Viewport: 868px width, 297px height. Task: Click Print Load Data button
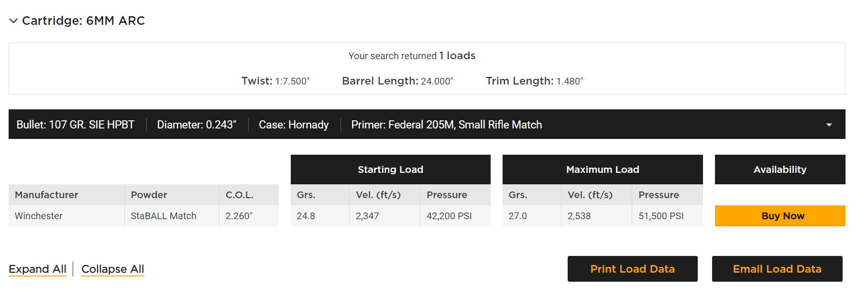tap(632, 269)
